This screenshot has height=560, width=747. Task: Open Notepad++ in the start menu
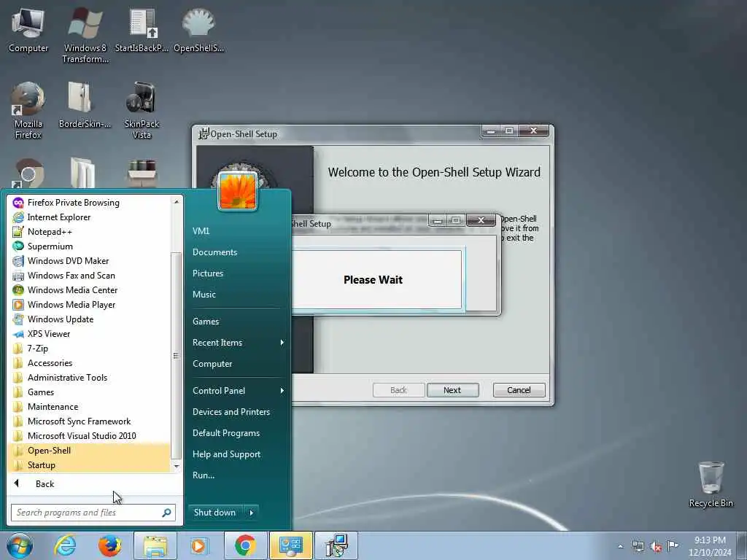pyautogui.click(x=89, y=232)
